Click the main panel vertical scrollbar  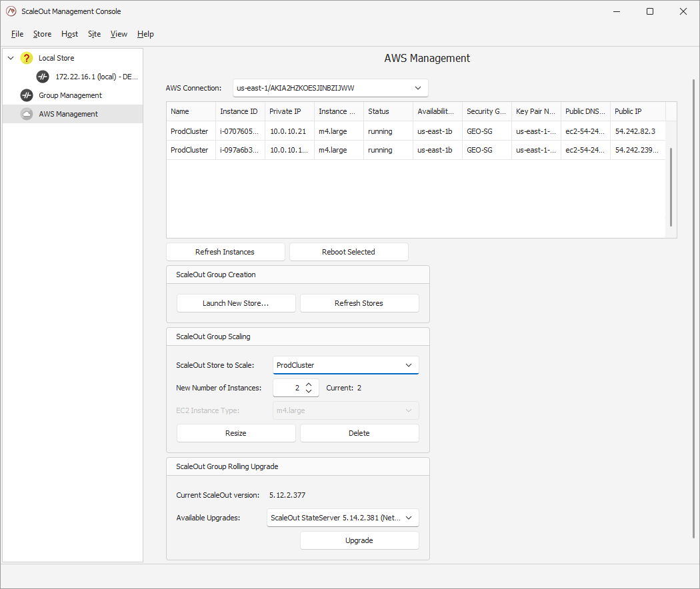pyautogui.click(x=693, y=308)
